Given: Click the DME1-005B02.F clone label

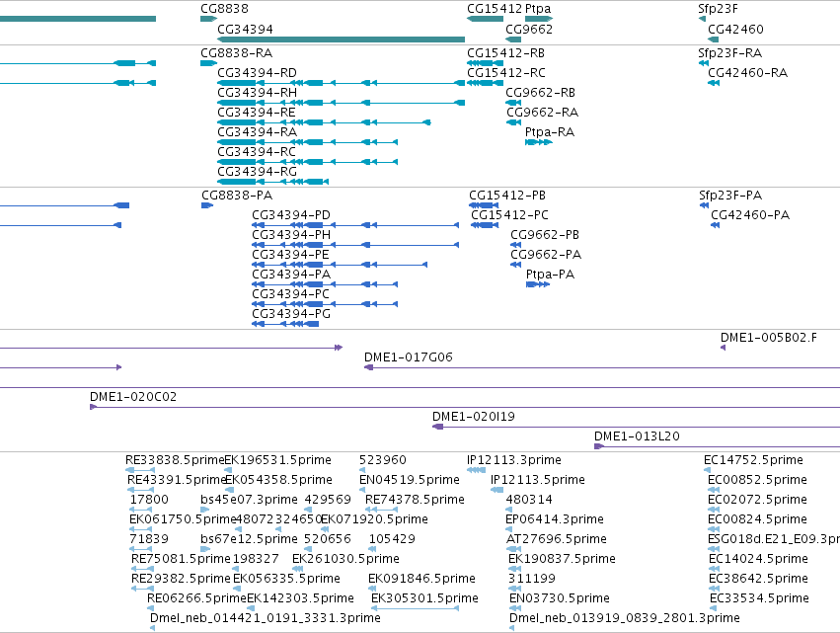Looking at the screenshot, I should click(x=769, y=338).
